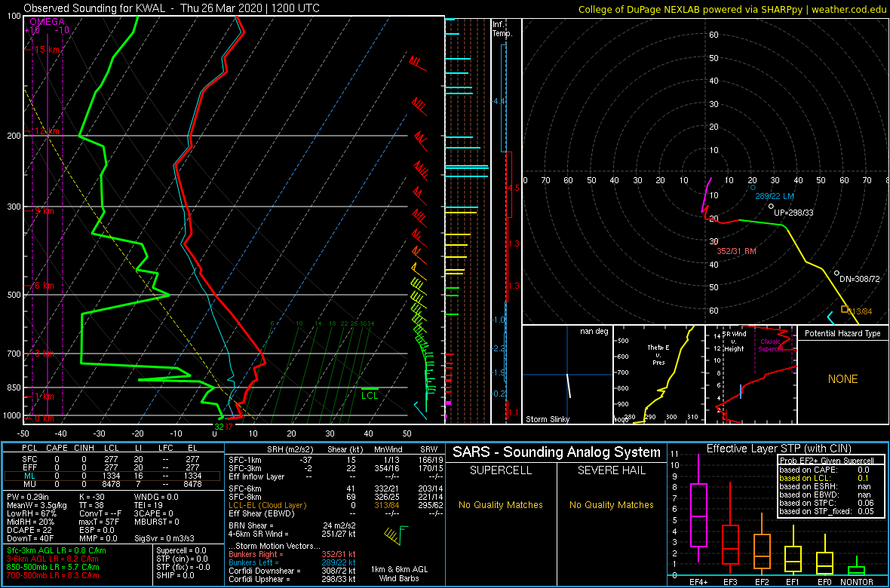Click the 'Theta-E v. Pres' plot label
The height and width of the screenshot is (588, 890).
659,355
